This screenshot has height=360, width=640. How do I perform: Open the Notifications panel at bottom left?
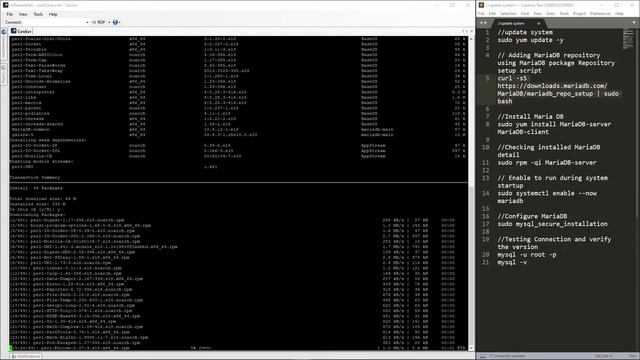[x=25, y=356]
